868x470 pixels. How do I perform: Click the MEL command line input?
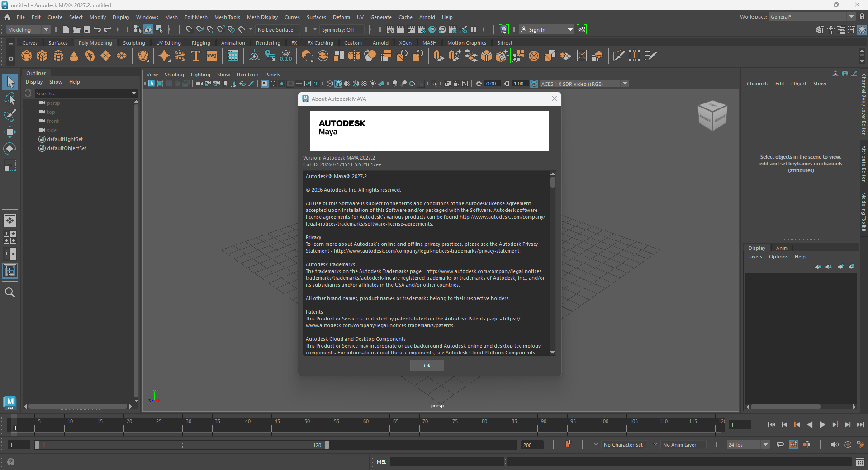click(x=447, y=462)
